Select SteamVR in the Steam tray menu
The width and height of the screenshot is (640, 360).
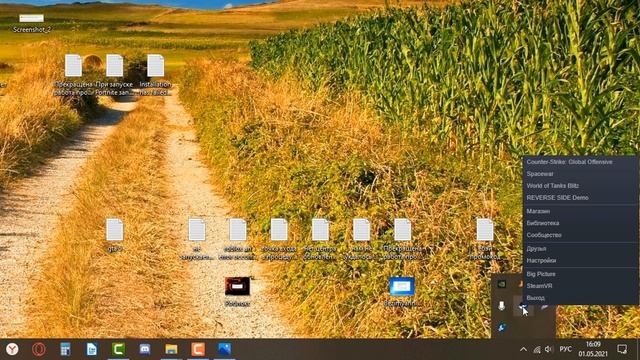pos(580,286)
